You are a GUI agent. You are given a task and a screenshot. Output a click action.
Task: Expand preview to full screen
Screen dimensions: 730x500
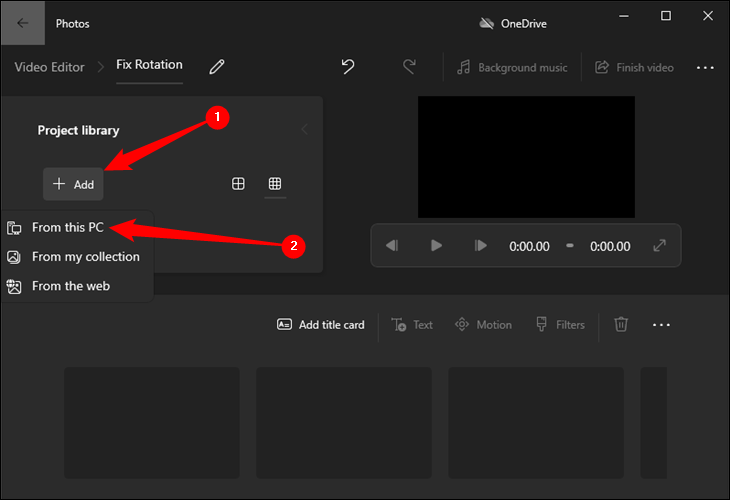[659, 245]
